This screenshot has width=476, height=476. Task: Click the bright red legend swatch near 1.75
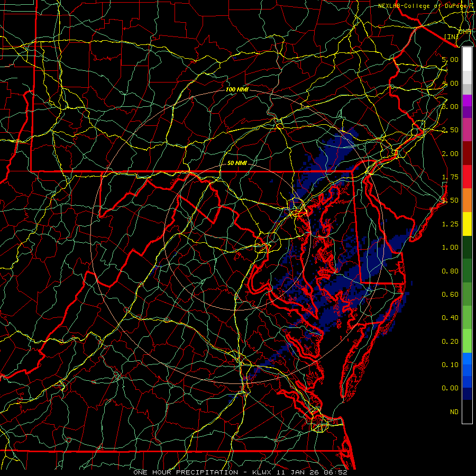point(467,177)
